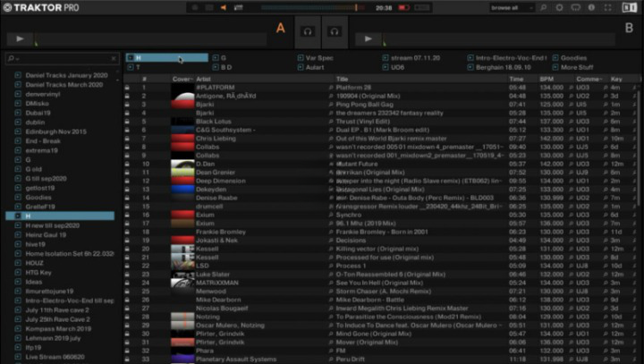Screen dimensions: 644x364
Task: Select favorite H in favorites bar
Action: [x=167, y=58]
